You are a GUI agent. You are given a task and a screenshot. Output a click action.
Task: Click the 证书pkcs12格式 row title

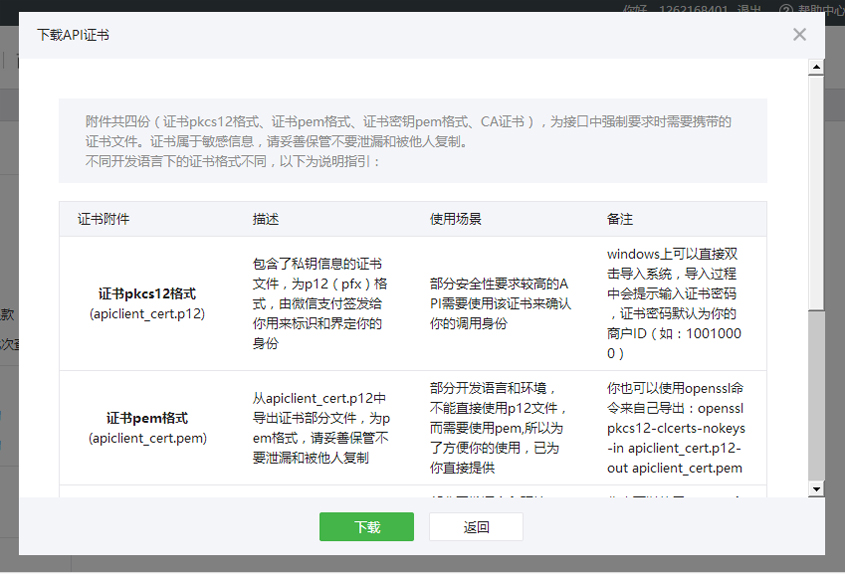pos(147,294)
